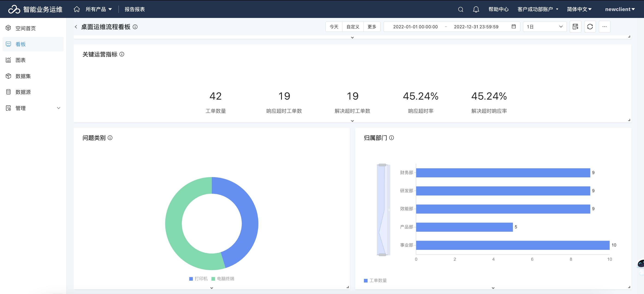Select the 自定义 time range button
Image resolution: width=644 pixels, height=294 pixels.
353,26
